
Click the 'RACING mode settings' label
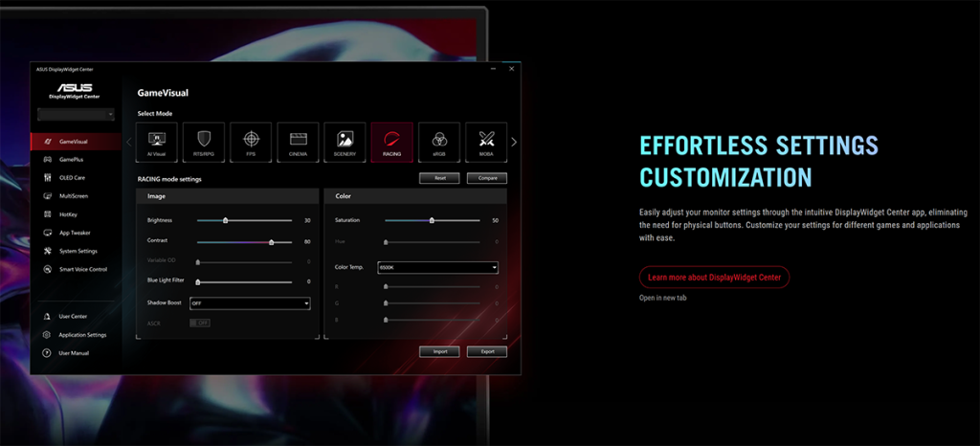169,179
